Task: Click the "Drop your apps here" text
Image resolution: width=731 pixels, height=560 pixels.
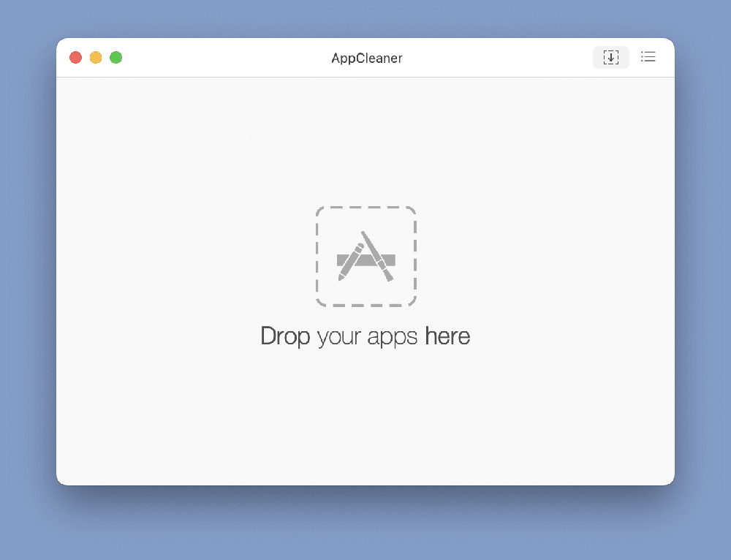Action: 365,336
